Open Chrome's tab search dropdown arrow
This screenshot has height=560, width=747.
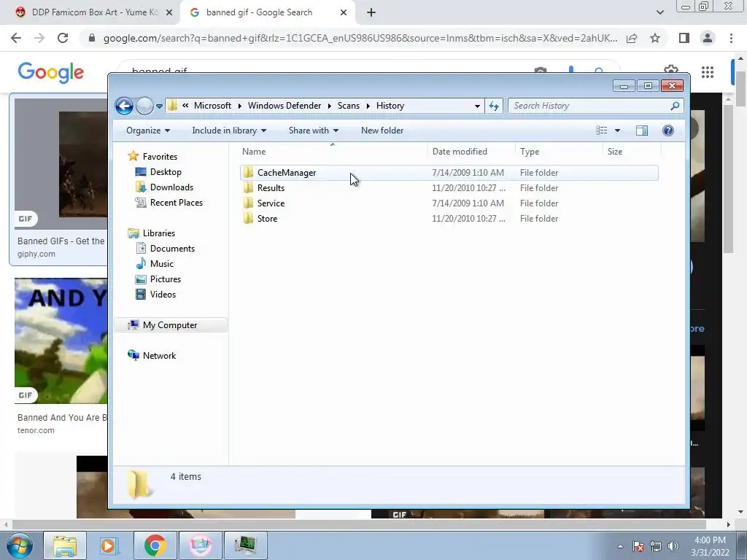(659, 12)
